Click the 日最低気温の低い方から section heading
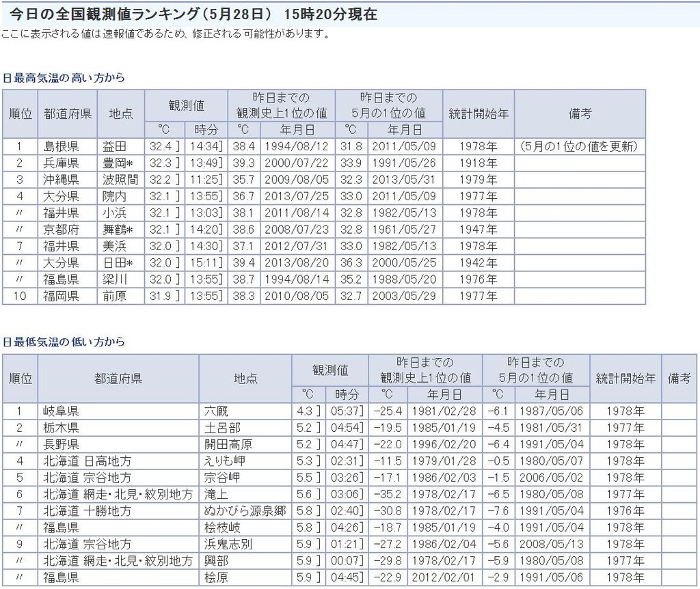Image resolution: width=700 pixels, height=589 pixels. pos(63,342)
